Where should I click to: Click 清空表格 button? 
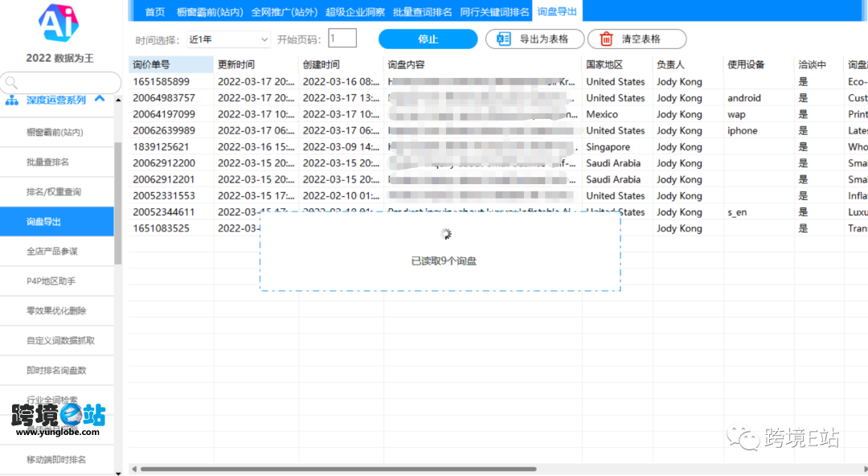click(637, 39)
